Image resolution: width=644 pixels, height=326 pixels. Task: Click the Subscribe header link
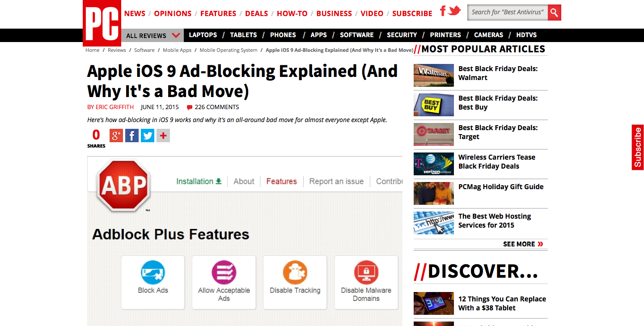click(412, 13)
